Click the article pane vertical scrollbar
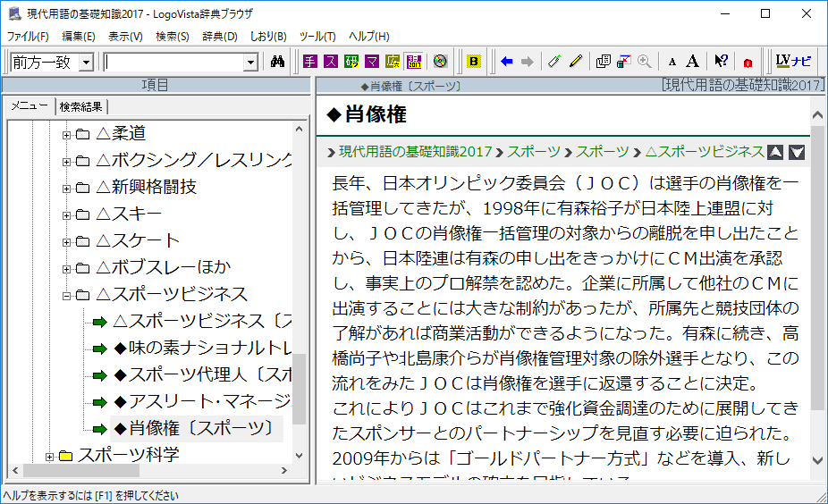 pyautogui.click(x=817, y=267)
